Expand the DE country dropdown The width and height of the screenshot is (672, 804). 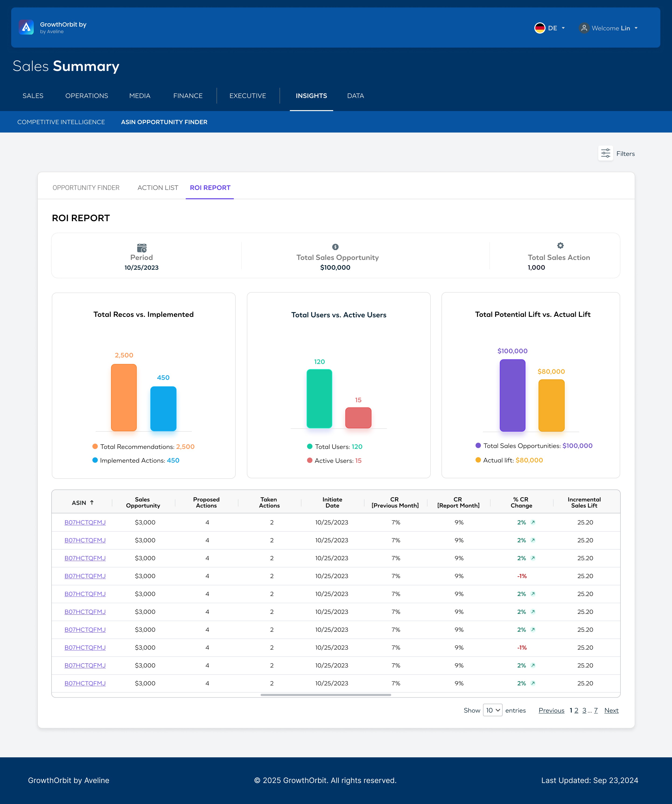563,28
